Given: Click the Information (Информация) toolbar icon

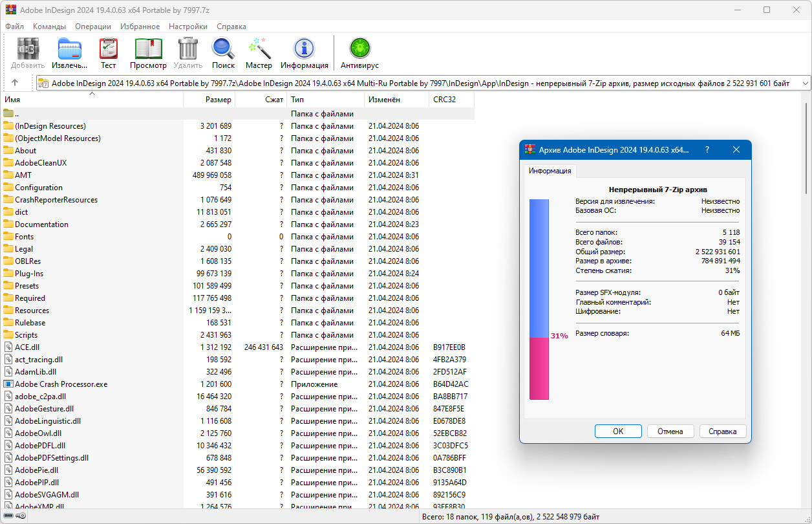Looking at the screenshot, I should point(304,52).
